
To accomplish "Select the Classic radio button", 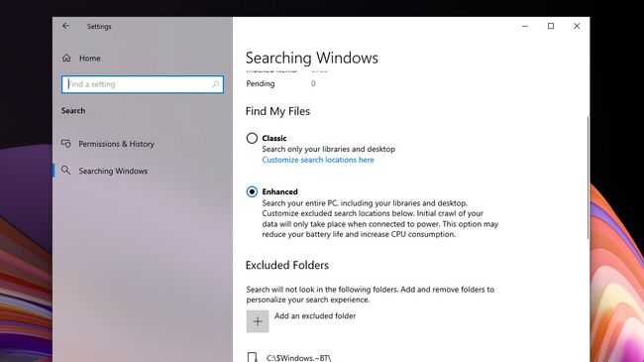I will click(252, 138).
